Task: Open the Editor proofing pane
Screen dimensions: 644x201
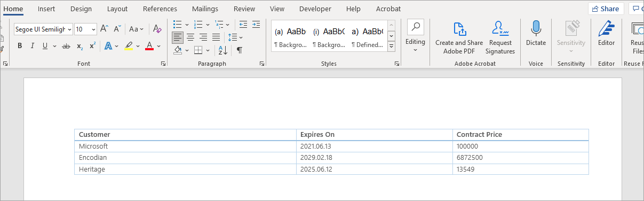Action: click(x=606, y=33)
